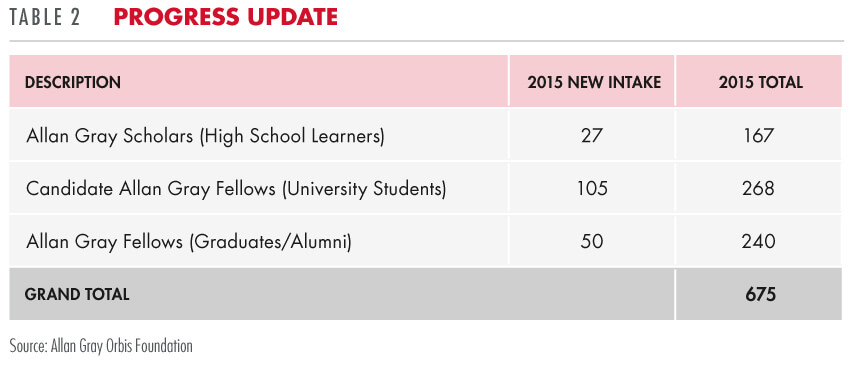
Task: Select Candidate Allan Gray Fellows row label
Action: point(236,189)
